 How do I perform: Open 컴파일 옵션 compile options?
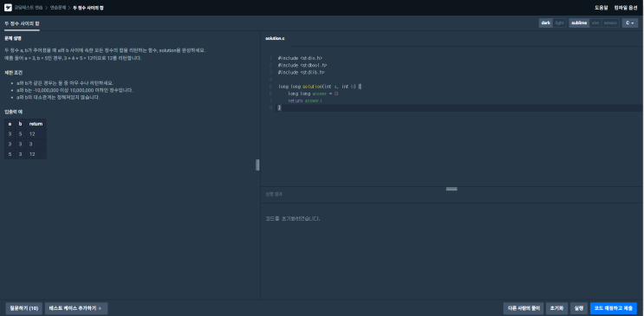click(626, 8)
